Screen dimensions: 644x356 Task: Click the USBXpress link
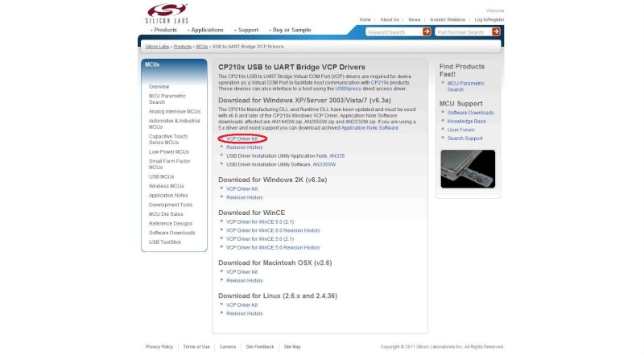point(348,89)
